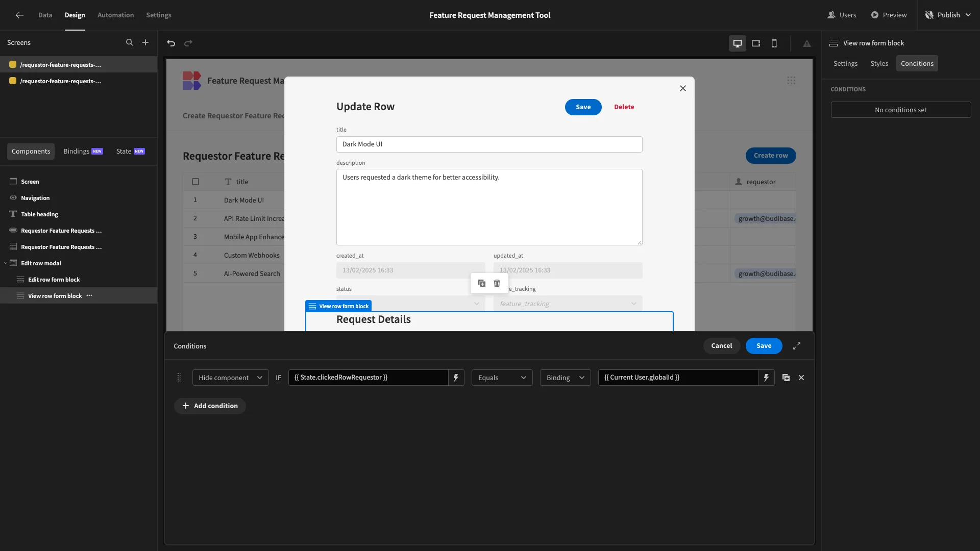This screenshot has height=551, width=980.
Task: Click the undo arrow icon
Action: pos(171,43)
